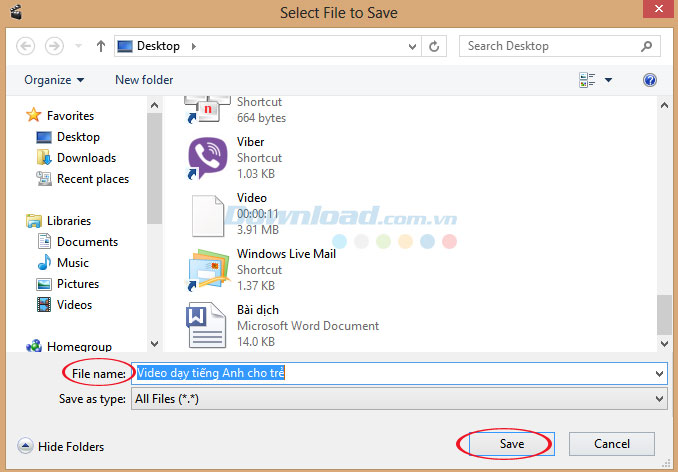The image size is (678, 472).
Task: Select Homegroup in the navigation pane
Action: (x=79, y=347)
